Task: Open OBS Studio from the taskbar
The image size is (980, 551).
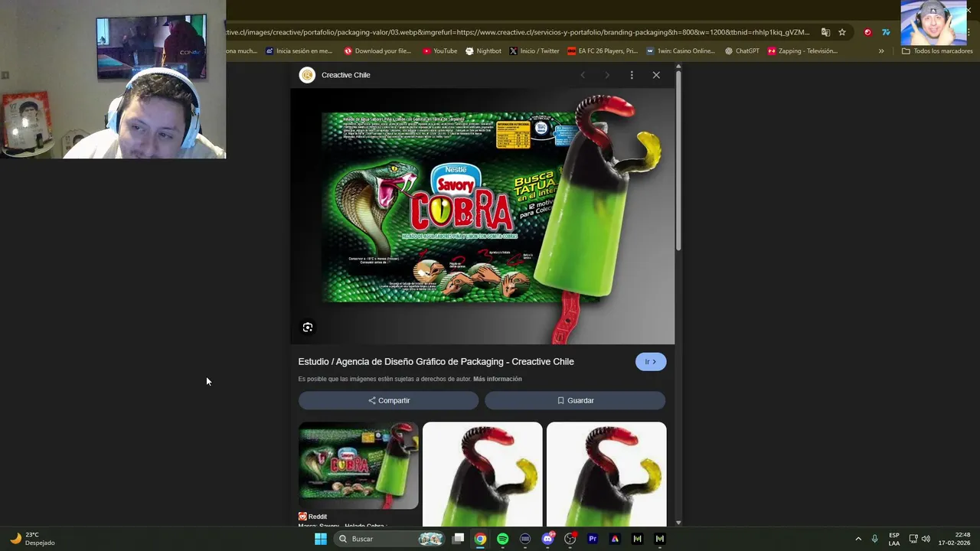Action: (570, 539)
